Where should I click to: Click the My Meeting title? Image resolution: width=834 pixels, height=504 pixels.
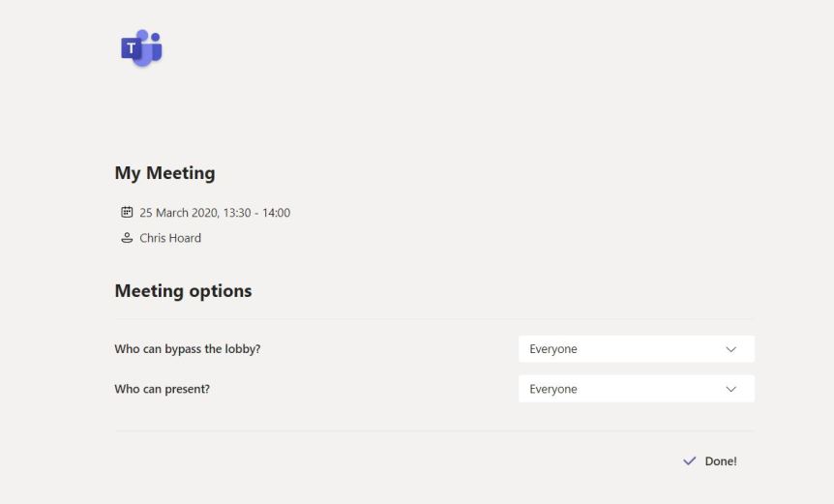pos(164,174)
